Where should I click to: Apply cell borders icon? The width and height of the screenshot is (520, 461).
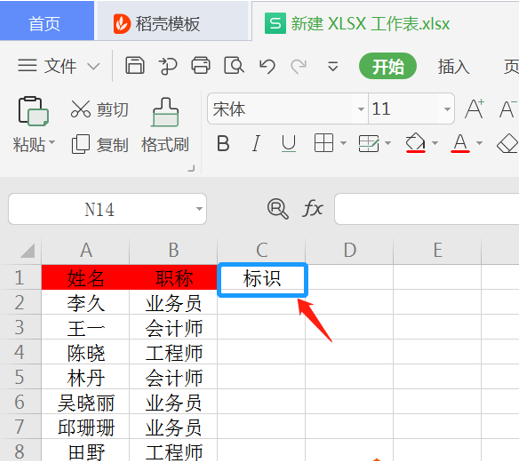[x=323, y=143]
